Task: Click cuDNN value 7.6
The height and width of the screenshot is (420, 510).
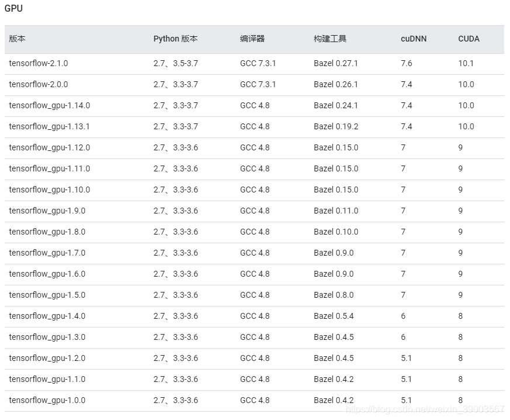Action: tap(406, 63)
